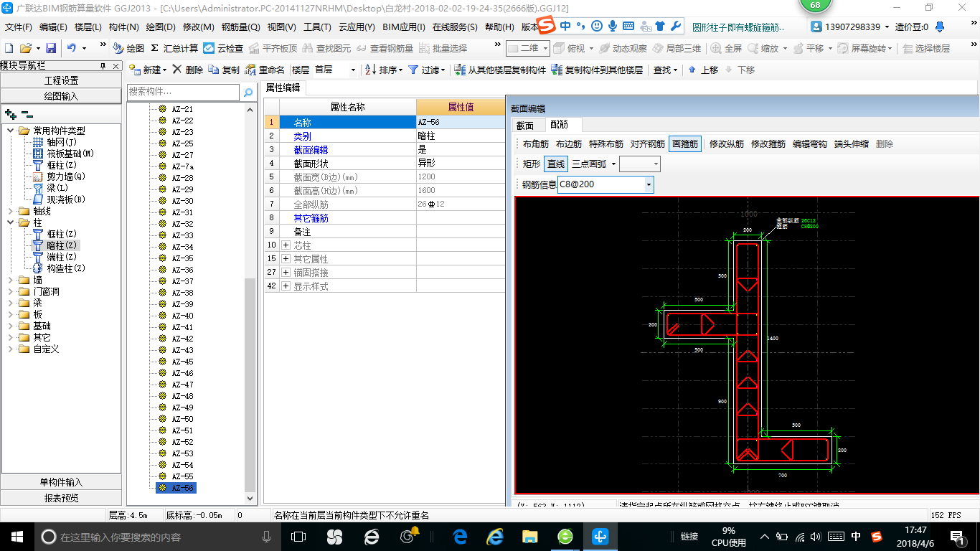
Task: Select the 直线 drawing mode
Action: click(556, 164)
